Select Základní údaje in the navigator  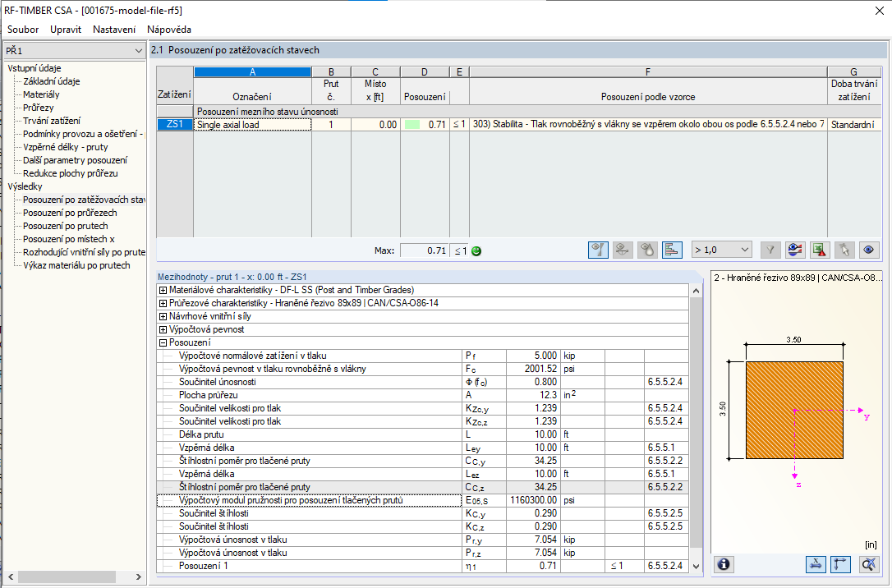51,81
